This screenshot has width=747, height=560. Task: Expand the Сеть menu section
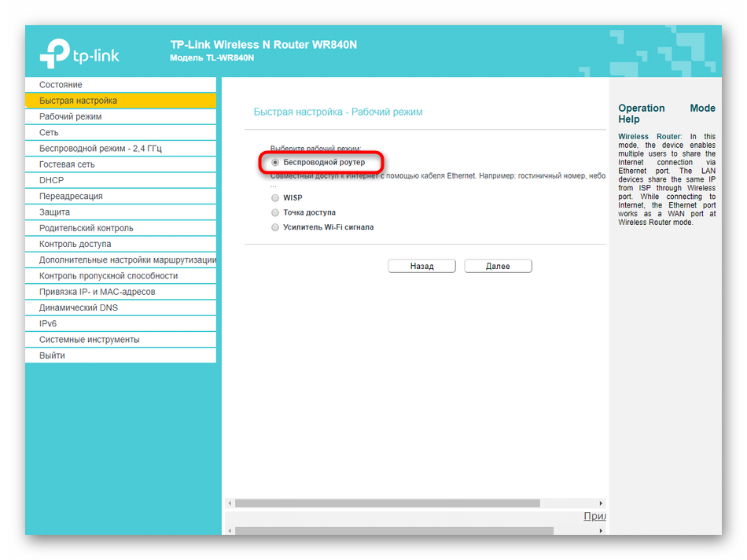pyautogui.click(x=49, y=133)
